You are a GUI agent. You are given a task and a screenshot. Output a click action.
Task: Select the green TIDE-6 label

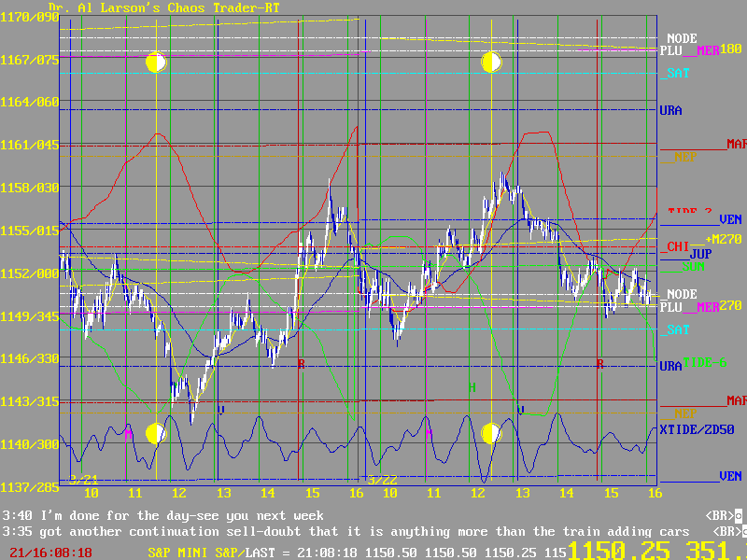point(704,362)
